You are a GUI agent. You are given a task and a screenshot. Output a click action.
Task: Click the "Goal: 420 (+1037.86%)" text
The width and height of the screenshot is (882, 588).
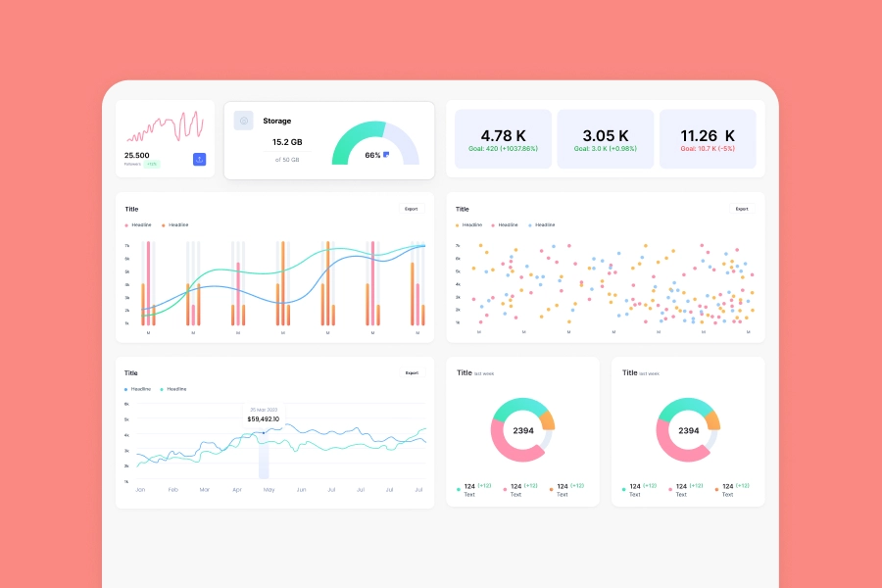pos(503,149)
